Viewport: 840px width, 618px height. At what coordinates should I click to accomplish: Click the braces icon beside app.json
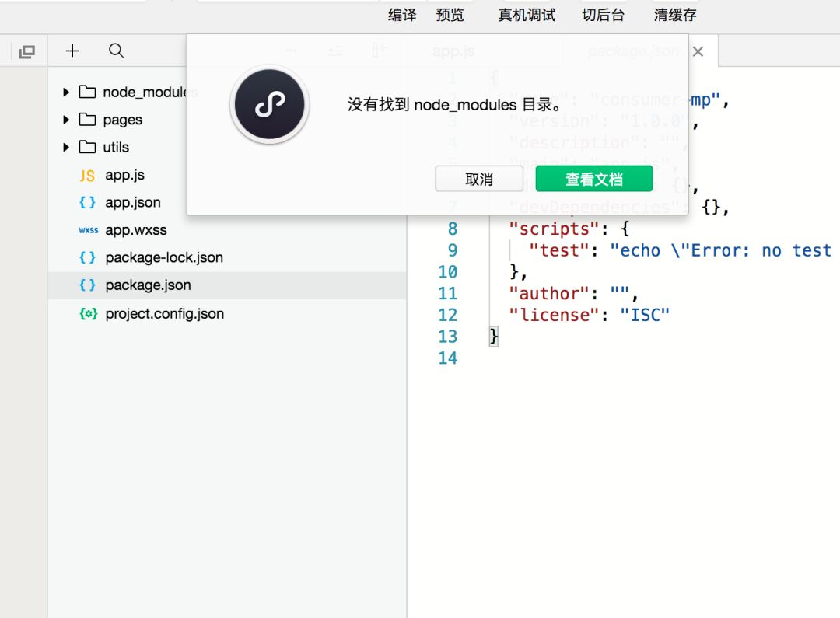point(87,202)
